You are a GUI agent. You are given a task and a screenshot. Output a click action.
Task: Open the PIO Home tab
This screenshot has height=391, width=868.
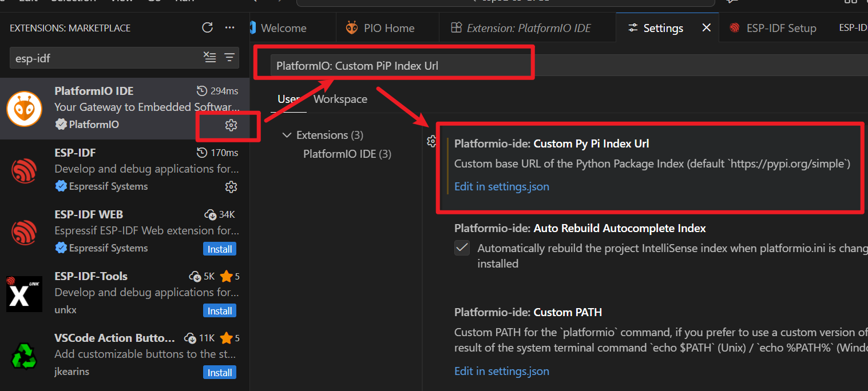point(381,28)
